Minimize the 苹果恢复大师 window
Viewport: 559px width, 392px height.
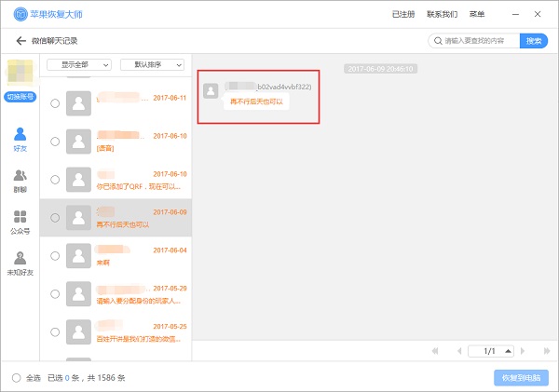coord(515,14)
